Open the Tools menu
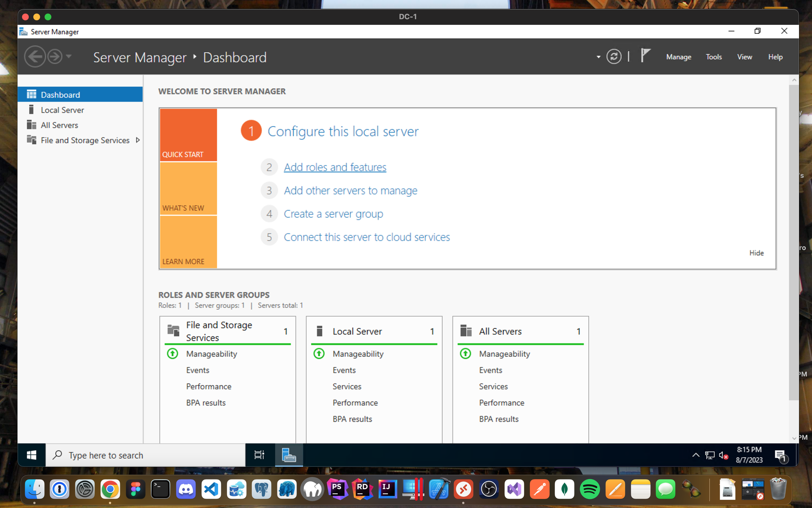Image resolution: width=812 pixels, height=508 pixels. point(714,57)
